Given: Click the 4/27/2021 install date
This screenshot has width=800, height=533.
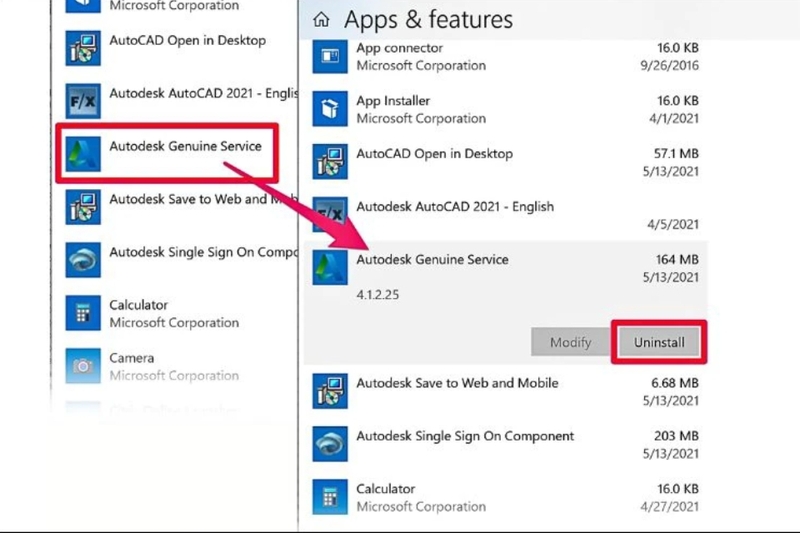Looking at the screenshot, I should click(669, 506).
